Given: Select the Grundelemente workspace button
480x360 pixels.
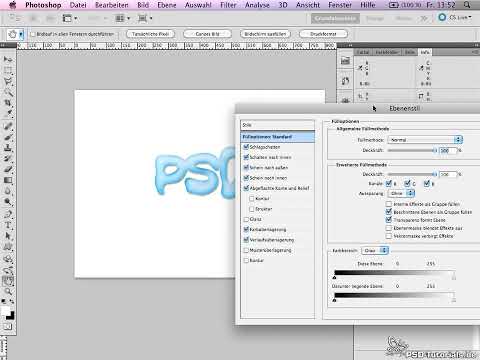Looking at the screenshot, I should [335, 18].
